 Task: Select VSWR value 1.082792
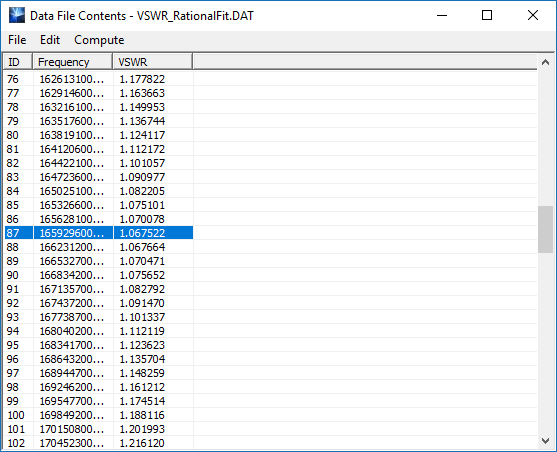point(142,289)
